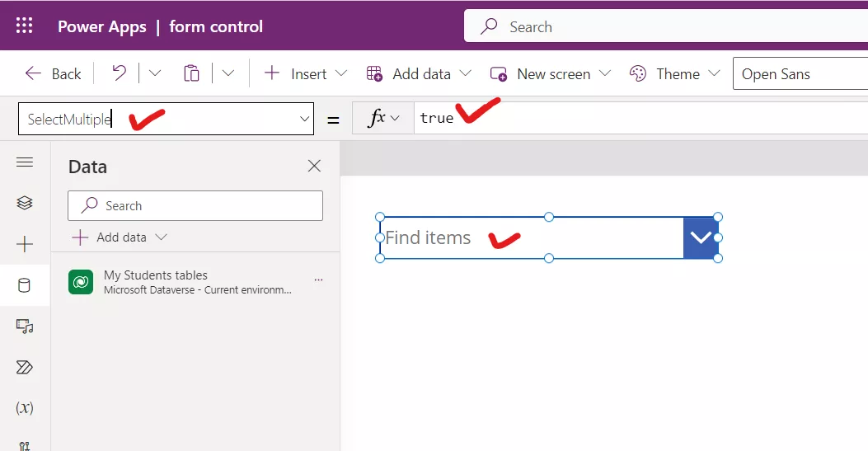The height and width of the screenshot is (451, 868).
Task: Click the formula bar containing true
Action: point(641,118)
